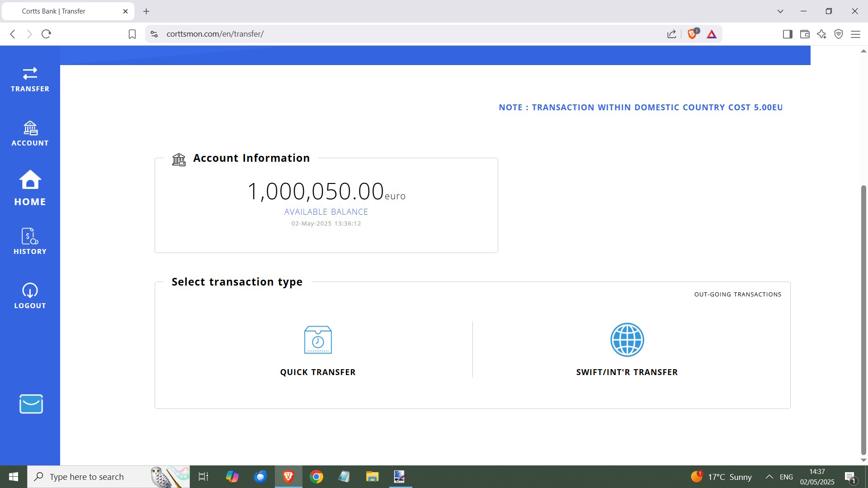
Task: Click the QUICK TRANSFER label
Action: click(x=318, y=372)
